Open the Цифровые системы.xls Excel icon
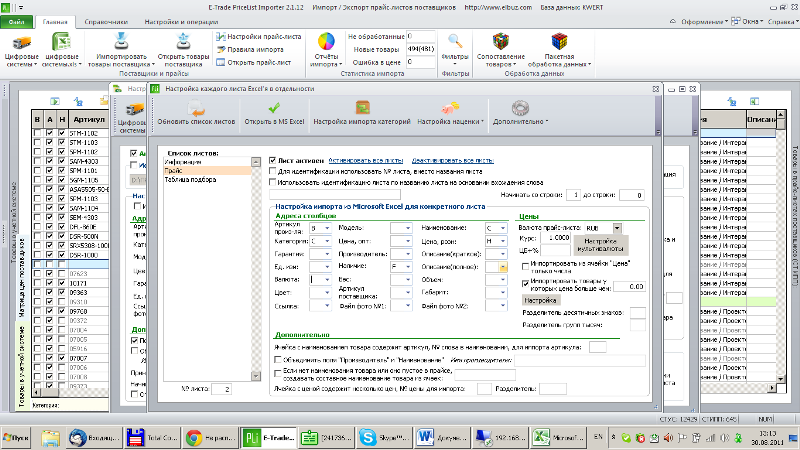Viewport: 800px width, 450px height. (x=61, y=50)
